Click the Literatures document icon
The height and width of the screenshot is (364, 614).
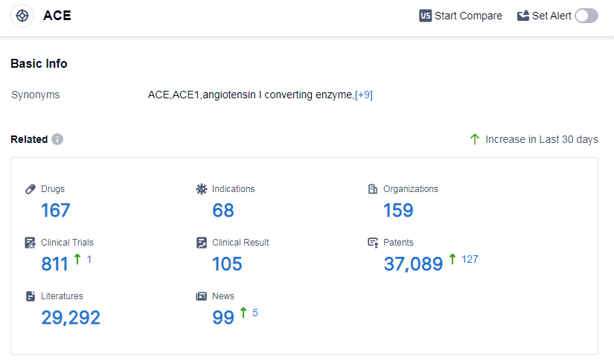[31, 296]
